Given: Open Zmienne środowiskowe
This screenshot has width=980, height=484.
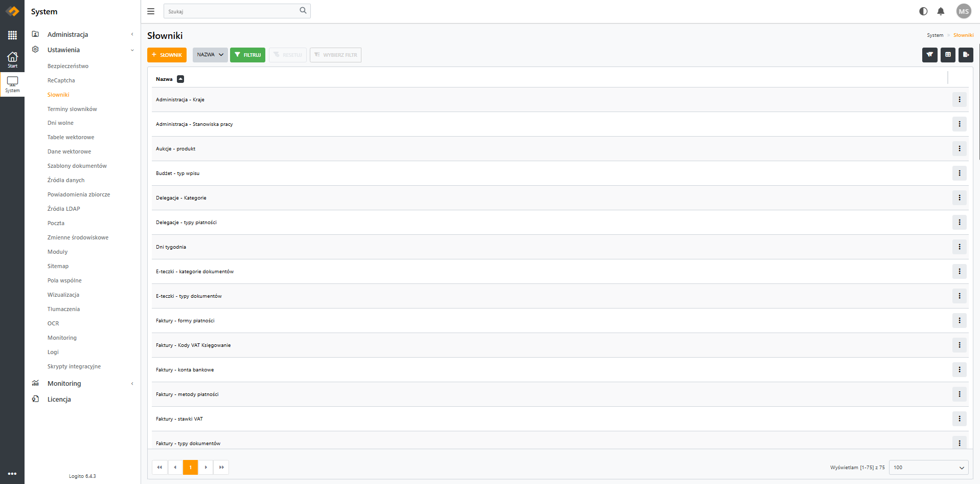Looking at the screenshot, I should tap(78, 237).
